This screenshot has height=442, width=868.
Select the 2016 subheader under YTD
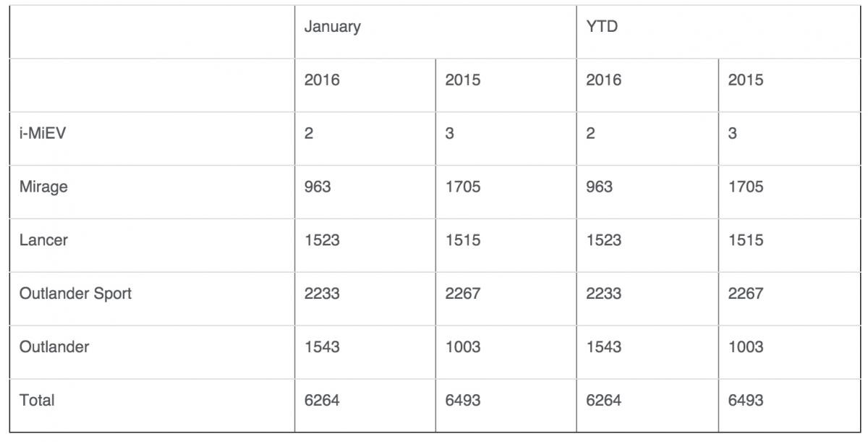tap(604, 80)
